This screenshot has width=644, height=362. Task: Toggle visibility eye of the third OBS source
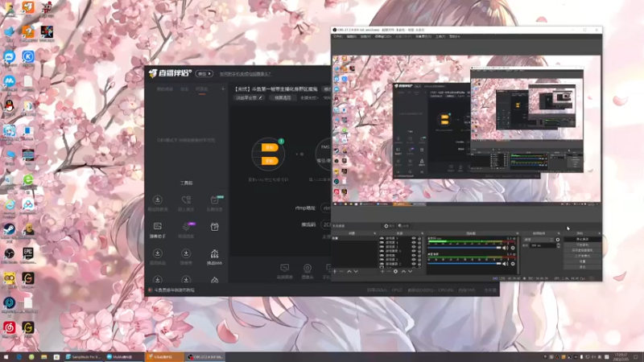pyautogui.click(x=414, y=247)
